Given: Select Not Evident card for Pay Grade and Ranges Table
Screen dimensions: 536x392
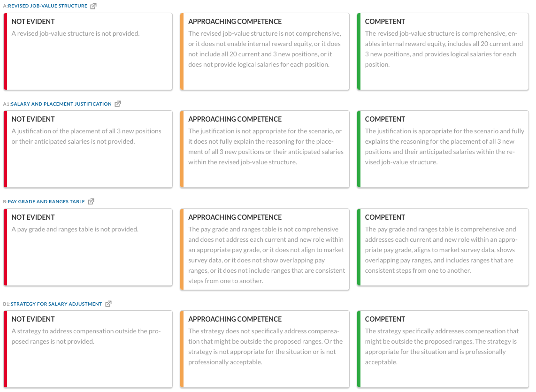Looking at the screenshot, I should pyautogui.click(x=88, y=247).
